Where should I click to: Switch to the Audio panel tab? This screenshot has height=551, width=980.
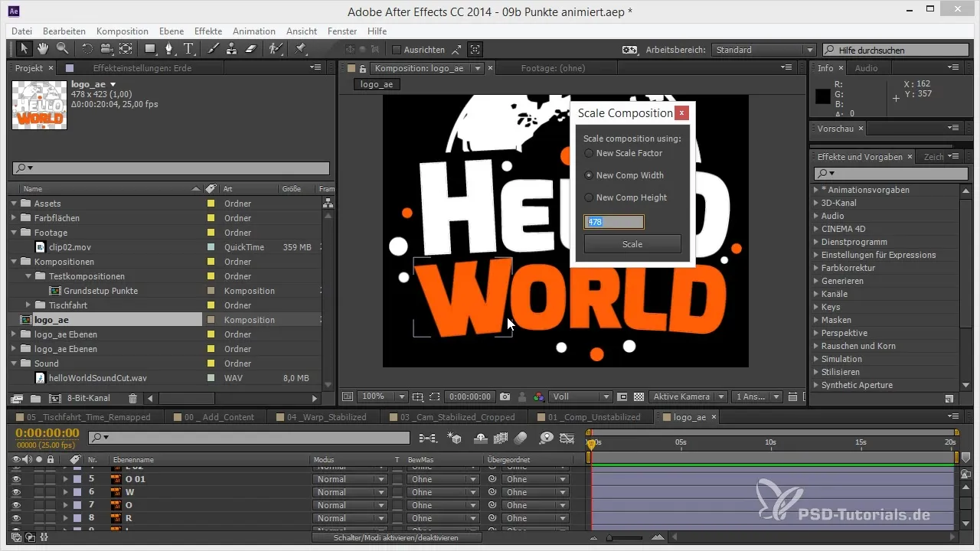click(x=866, y=68)
